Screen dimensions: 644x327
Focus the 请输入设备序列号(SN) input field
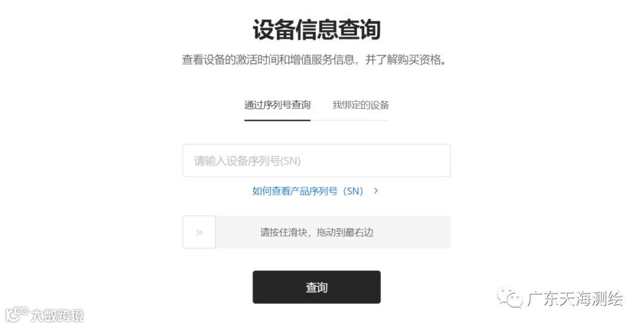316,161
